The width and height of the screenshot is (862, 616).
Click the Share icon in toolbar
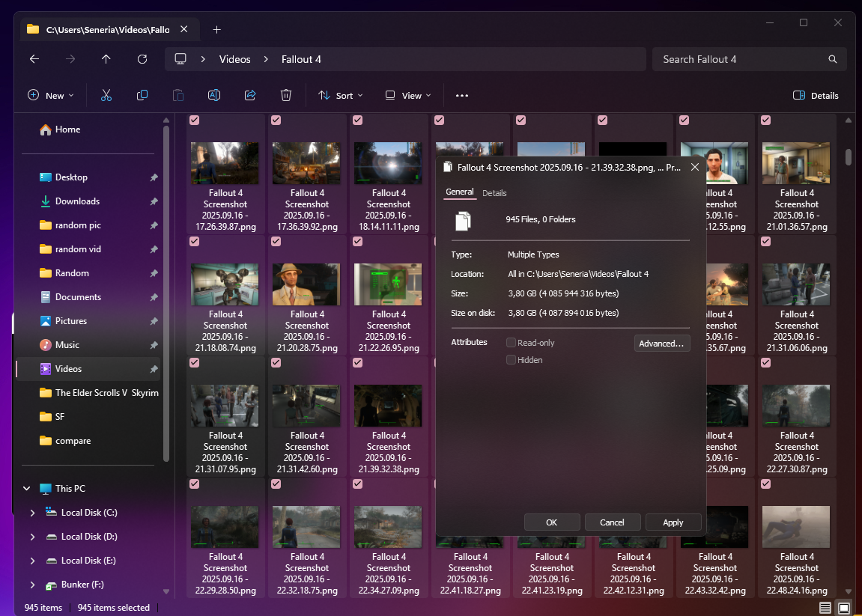(x=250, y=96)
